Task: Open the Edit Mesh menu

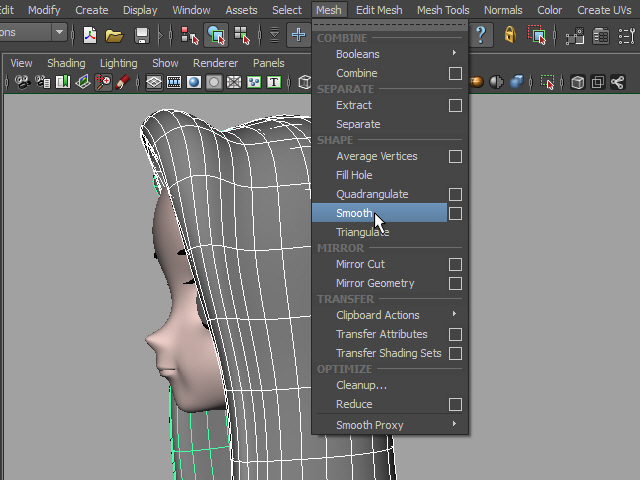Action: 379,10
